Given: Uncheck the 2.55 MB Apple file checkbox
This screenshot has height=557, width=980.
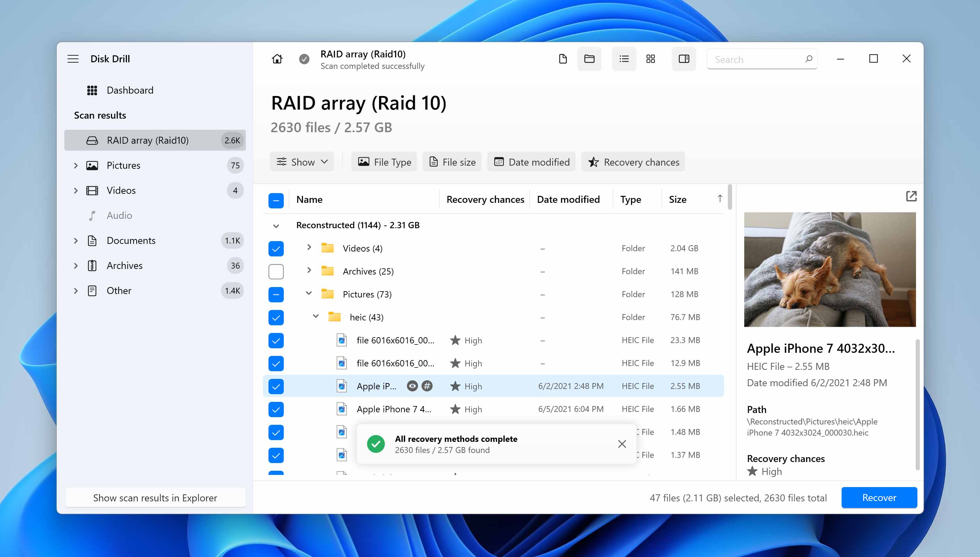Looking at the screenshot, I should [x=276, y=387].
